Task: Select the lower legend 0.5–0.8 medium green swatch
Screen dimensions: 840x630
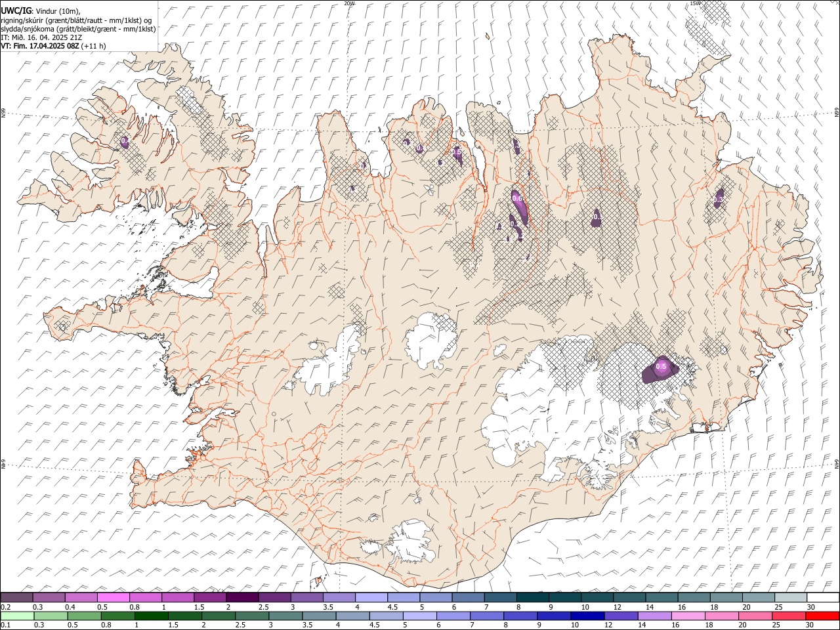Action: [85, 616]
